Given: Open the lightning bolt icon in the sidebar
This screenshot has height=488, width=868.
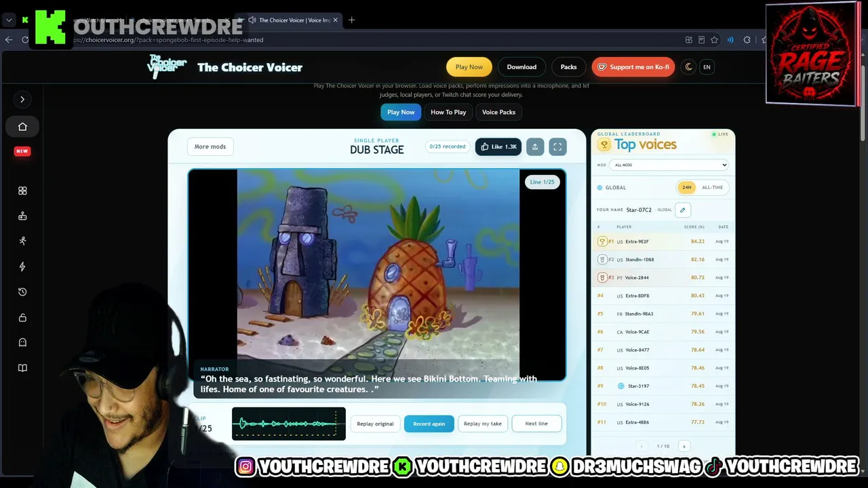Looking at the screenshot, I should coord(22,266).
